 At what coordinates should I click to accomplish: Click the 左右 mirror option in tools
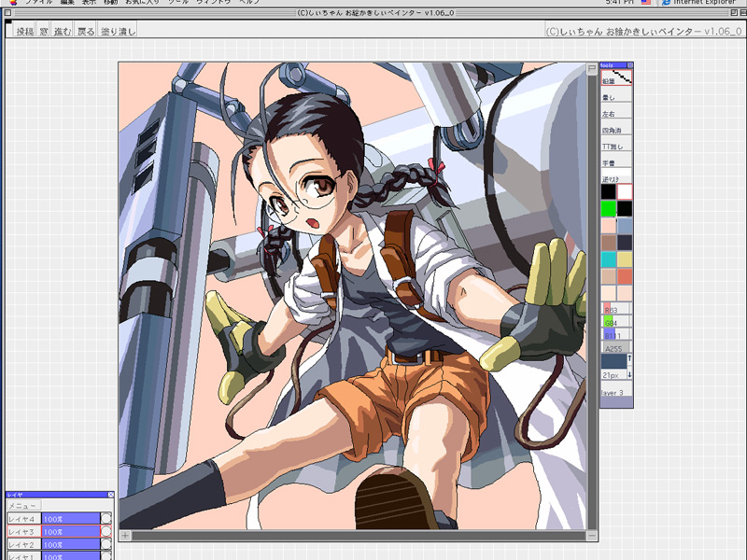(x=616, y=110)
